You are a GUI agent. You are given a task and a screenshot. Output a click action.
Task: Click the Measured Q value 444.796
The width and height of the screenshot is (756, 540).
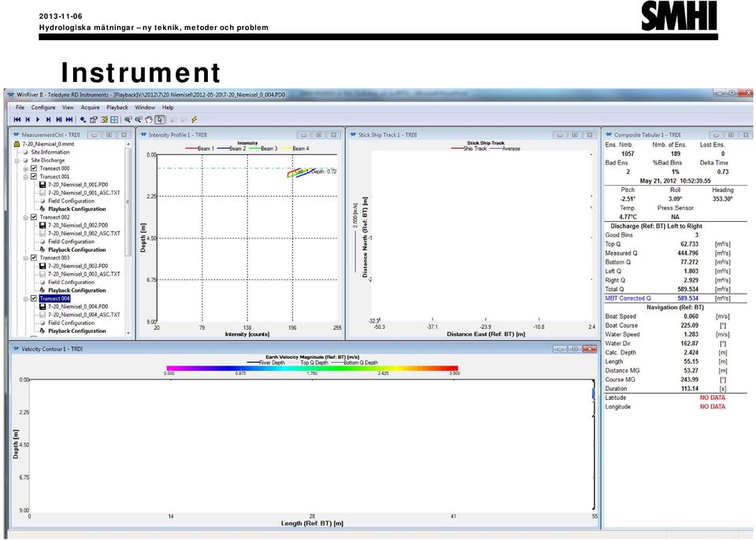(x=688, y=253)
